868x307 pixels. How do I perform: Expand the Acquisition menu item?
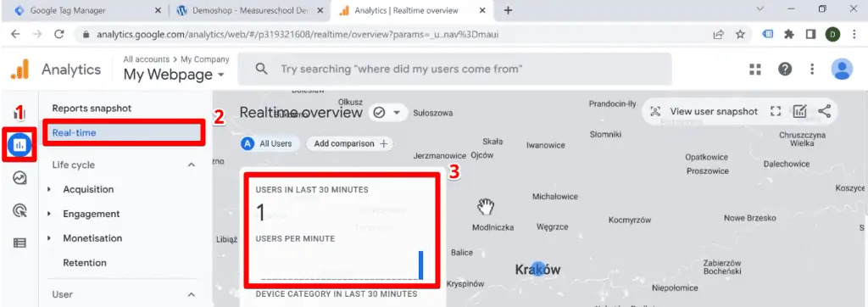(88, 189)
